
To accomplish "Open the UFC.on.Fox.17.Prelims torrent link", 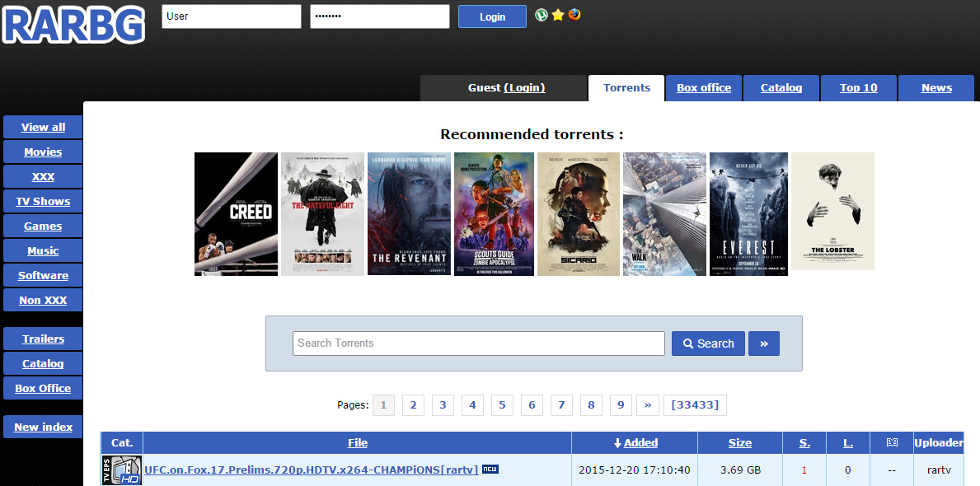I will [x=312, y=470].
